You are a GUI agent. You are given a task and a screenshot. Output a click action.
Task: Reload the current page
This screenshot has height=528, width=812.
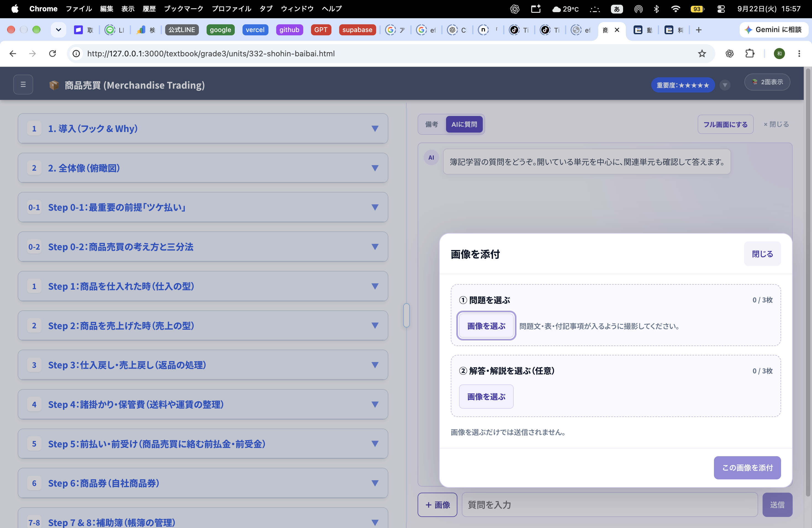[52, 54]
